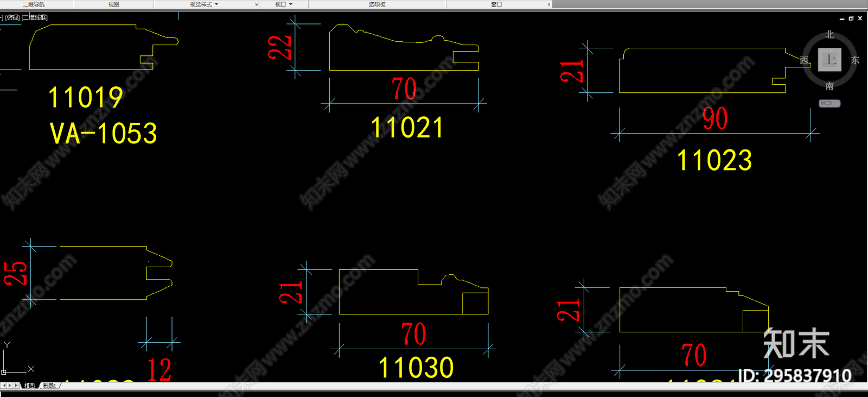Restore down the drawing window
This screenshot has width=868, height=397.
(x=851, y=18)
